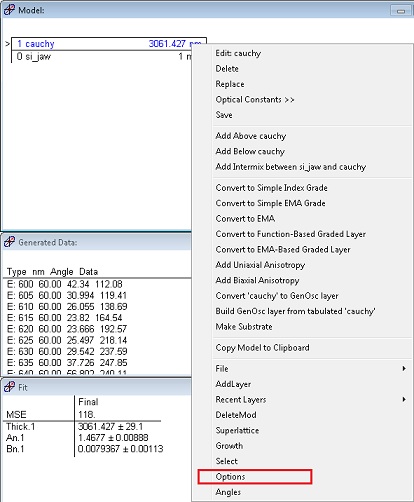Click the Generated Data panel title
414x502 pixels.
pyautogui.click(x=48, y=242)
